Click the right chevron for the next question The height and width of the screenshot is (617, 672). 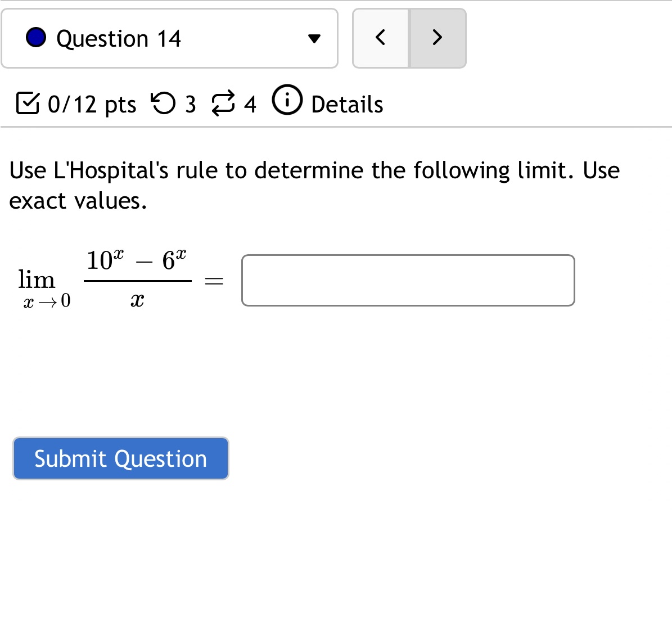click(438, 38)
